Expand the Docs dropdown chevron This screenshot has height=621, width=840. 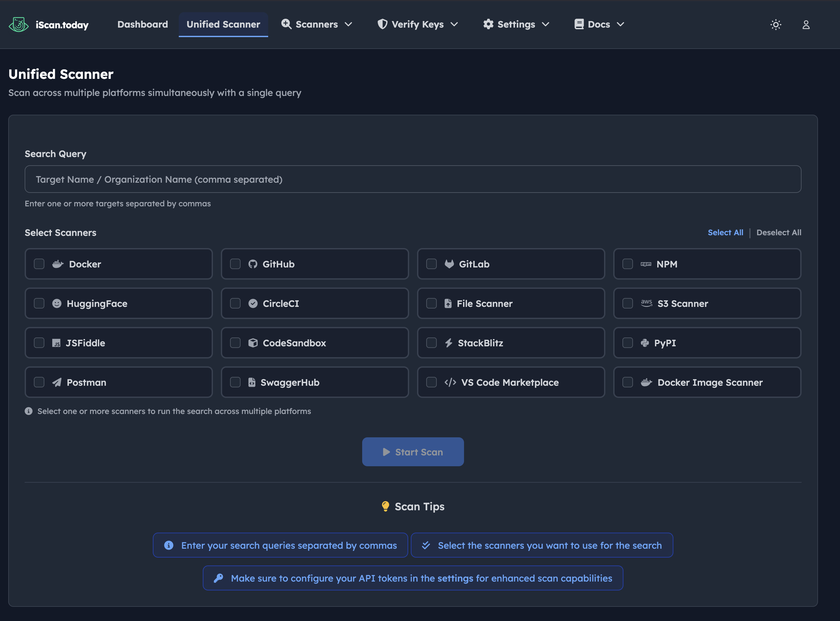tap(620, 24)
